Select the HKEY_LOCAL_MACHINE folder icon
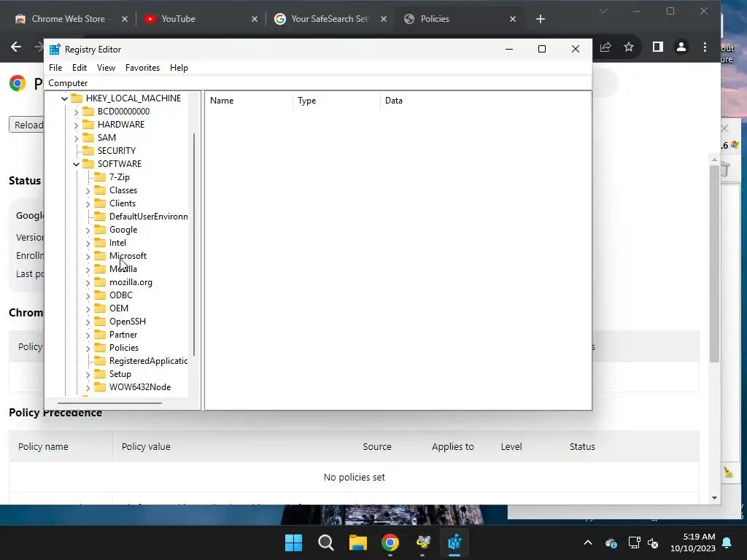Viewport: 747px width, 560px height. point(76,98)
